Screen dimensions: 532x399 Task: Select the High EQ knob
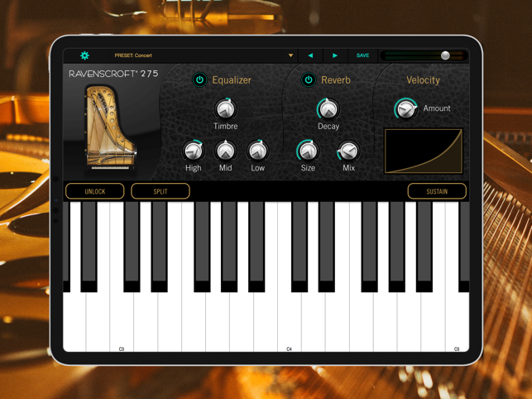point(194,151)
